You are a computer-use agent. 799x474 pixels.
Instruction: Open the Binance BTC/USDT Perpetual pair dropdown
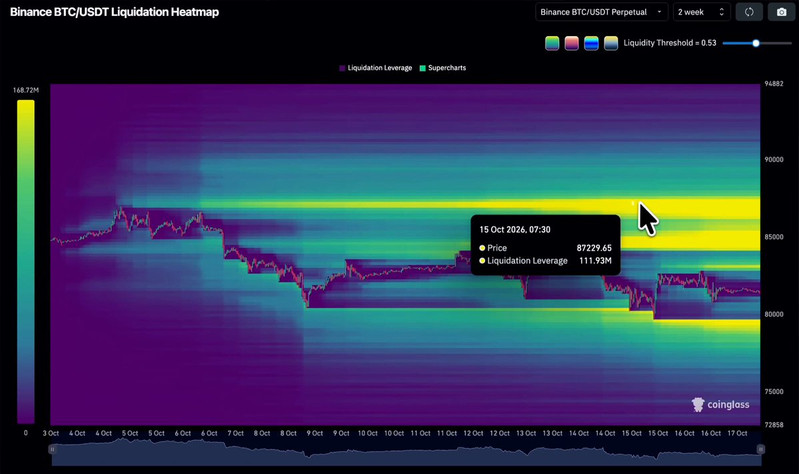[601, 12]
